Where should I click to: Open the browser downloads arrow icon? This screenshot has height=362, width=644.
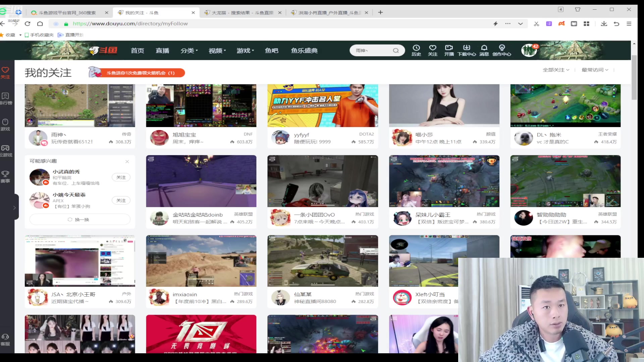(x=604, y=24)
